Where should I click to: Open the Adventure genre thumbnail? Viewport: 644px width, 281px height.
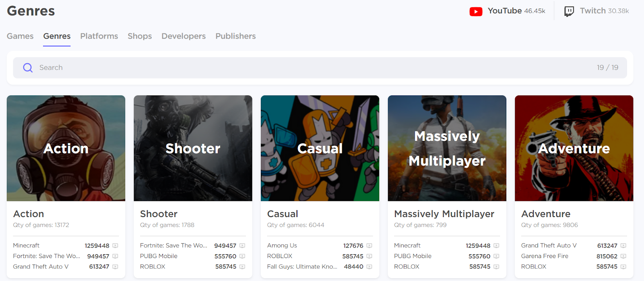(x=574, y=148)
